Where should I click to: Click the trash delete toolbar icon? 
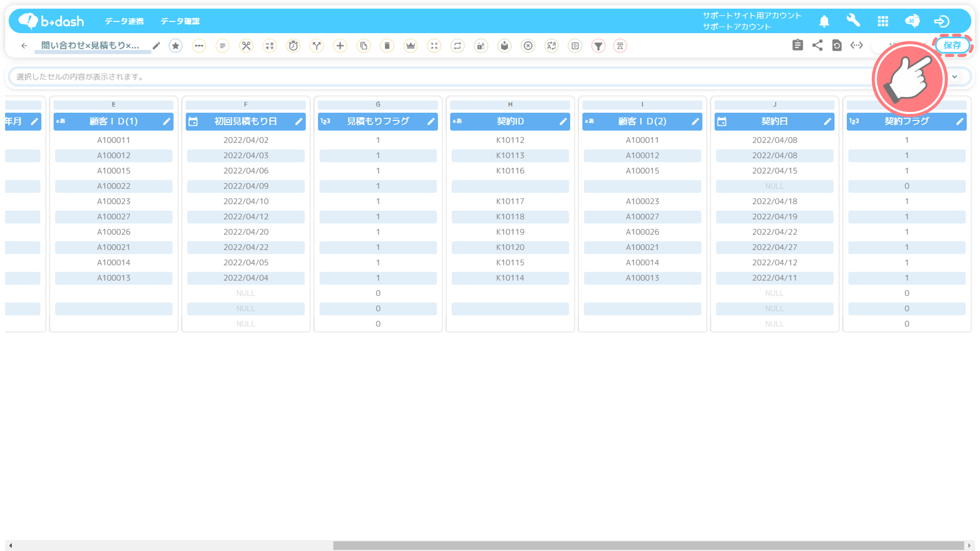pos(387,46)
